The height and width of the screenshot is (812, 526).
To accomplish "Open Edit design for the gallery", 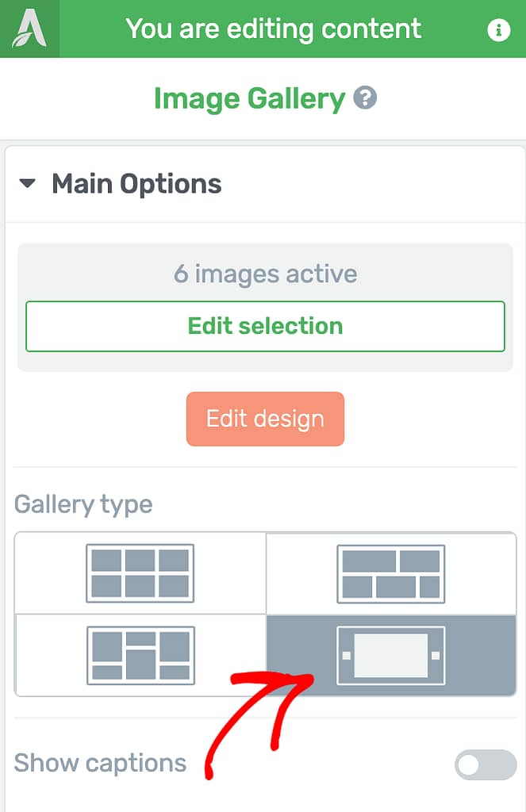I will [x=265, y=419].
